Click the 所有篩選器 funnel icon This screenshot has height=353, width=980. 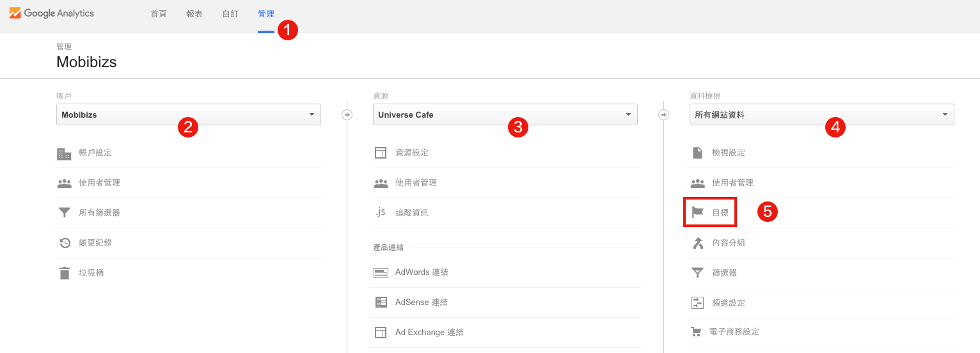(64, 213)
